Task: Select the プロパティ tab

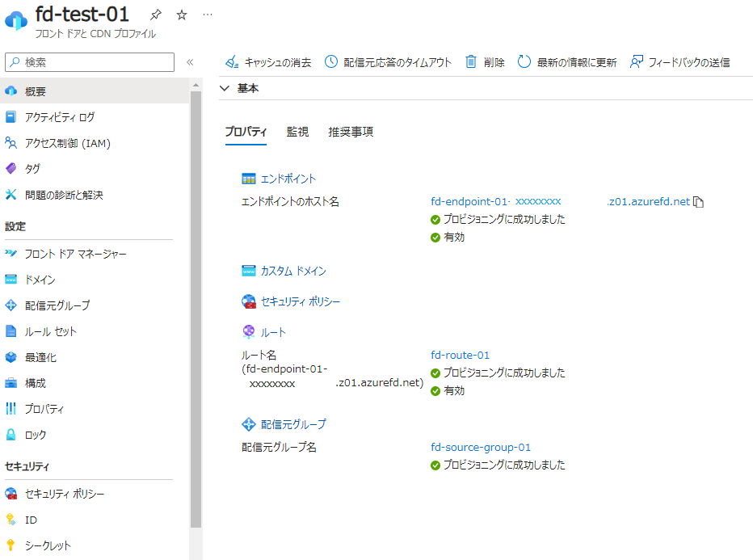Action: pos(246,132)
